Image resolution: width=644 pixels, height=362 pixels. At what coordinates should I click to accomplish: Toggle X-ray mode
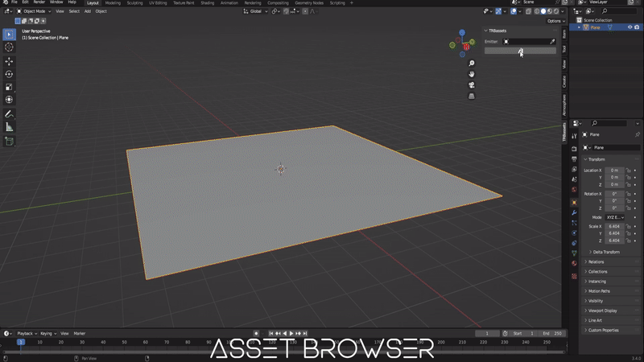click(x=529, y=11)
